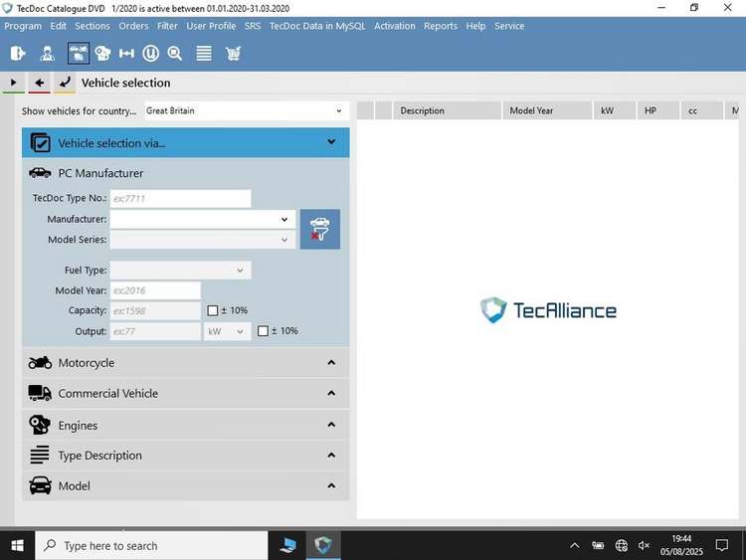Click the Motorcycle section icon
746x560 pixels.
click(40, 362)
